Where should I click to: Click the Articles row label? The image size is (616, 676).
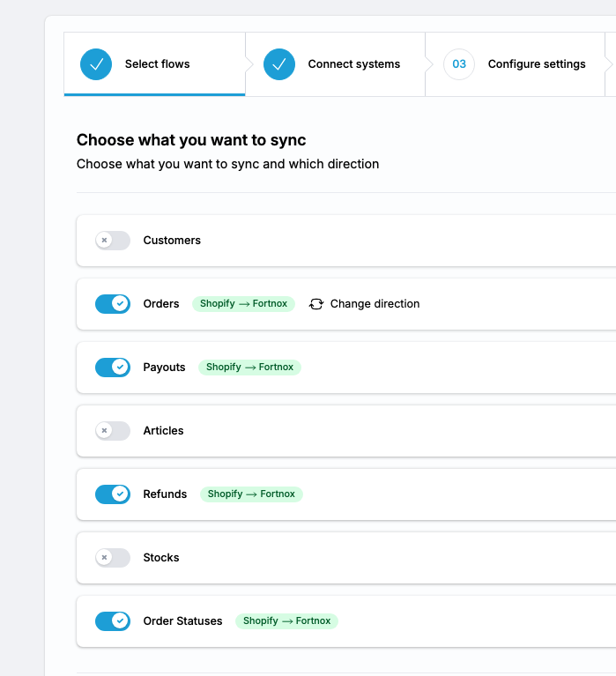point(163,431)
